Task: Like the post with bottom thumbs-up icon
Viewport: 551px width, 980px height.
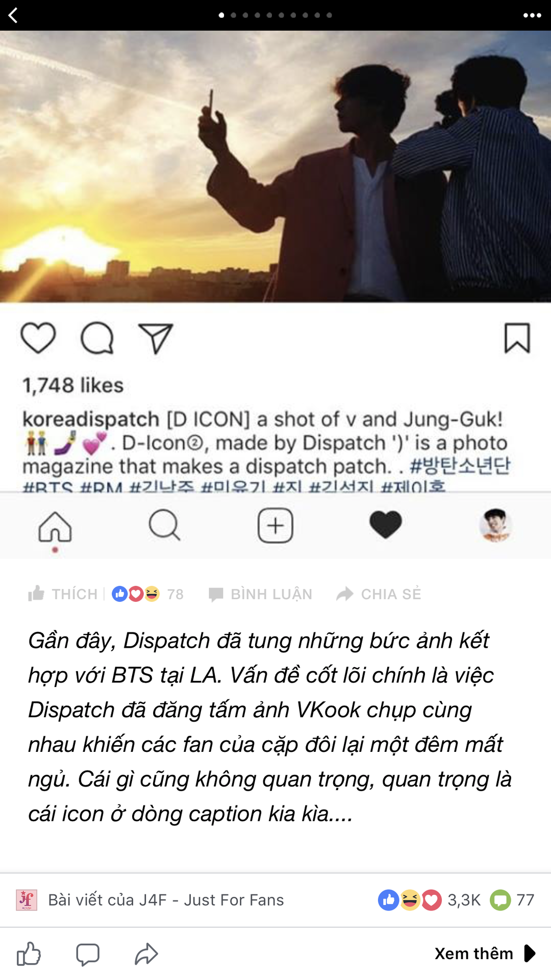Action: (x=29, y=953)
